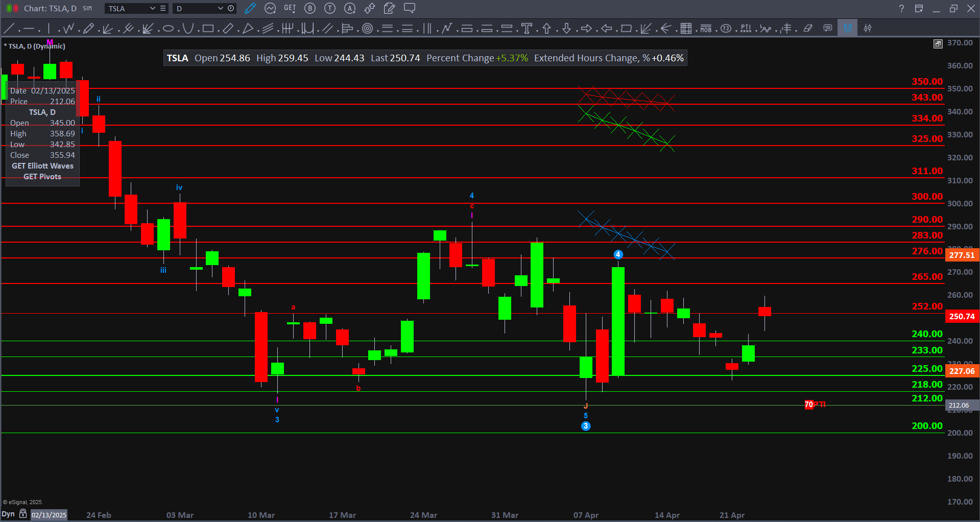Click the eraser tool icon
Image resolution: width=980 pixels, height=522 pixels.
[808, 29]
